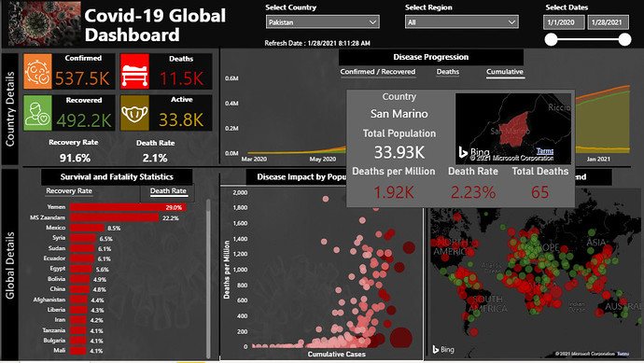
Task: Click the Liberia 4.3% bar
Action: click(x=78, y=310)
